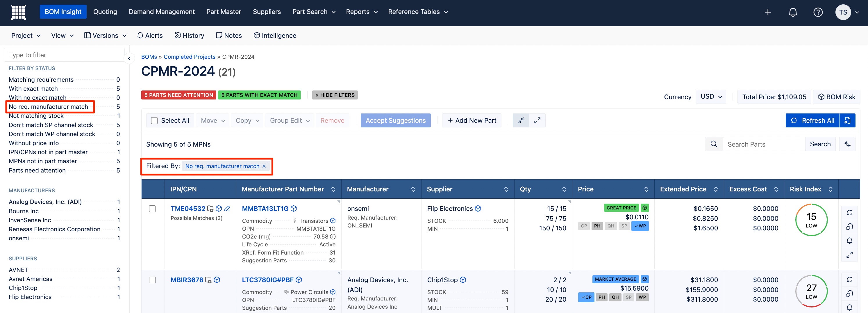Open the Completed Projects breadcrumb link
The height and width of the screenshot is (313, 868).
tap(189, 57)
